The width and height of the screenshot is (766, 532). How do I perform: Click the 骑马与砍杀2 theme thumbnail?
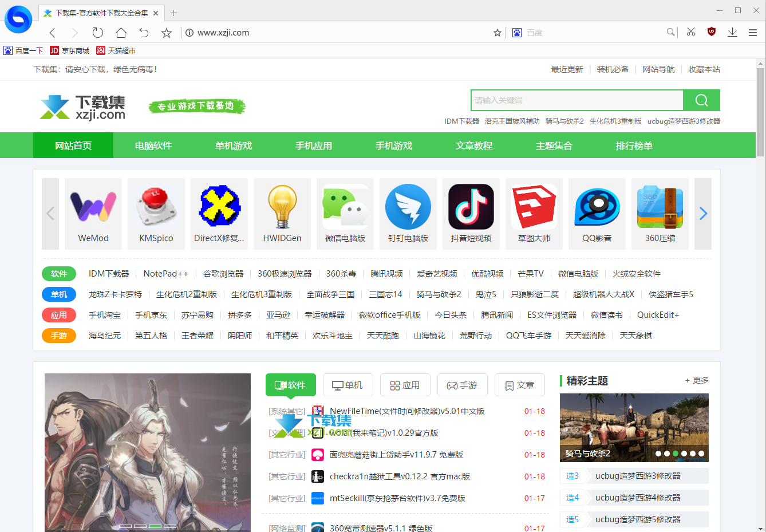click(634, 428)
